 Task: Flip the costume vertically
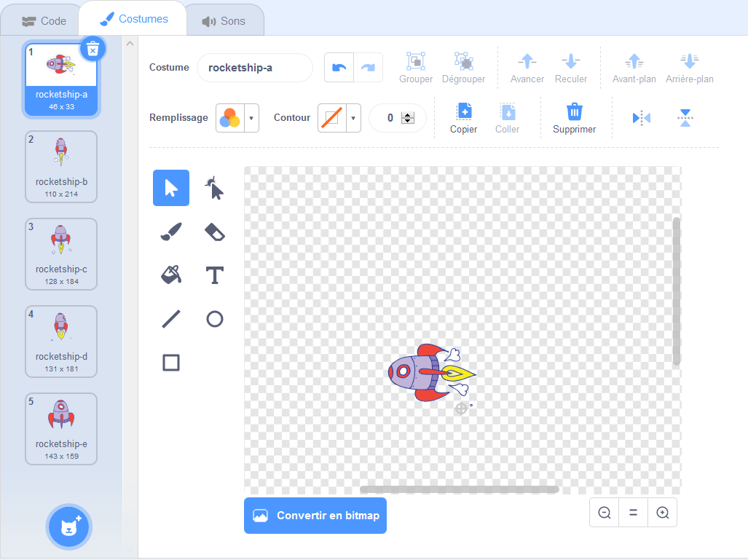(x=685, y=117)
